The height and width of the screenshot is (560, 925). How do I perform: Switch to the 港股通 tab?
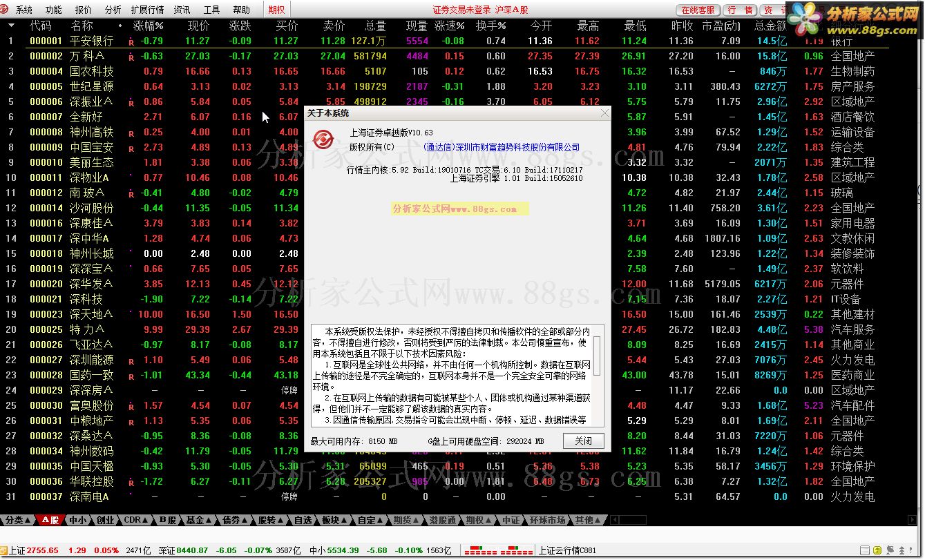click(x=442, y=520)
